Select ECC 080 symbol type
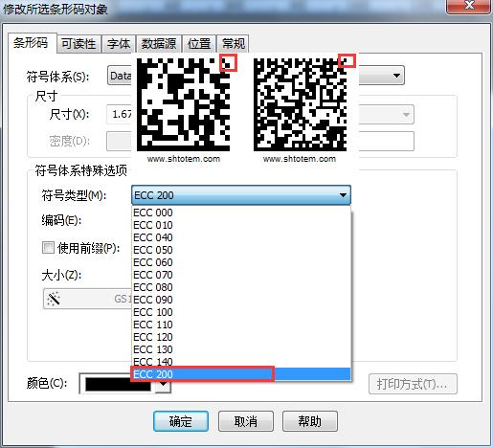Image resolution: width=493 pixels, height=448 pixels. coord(241,287)
